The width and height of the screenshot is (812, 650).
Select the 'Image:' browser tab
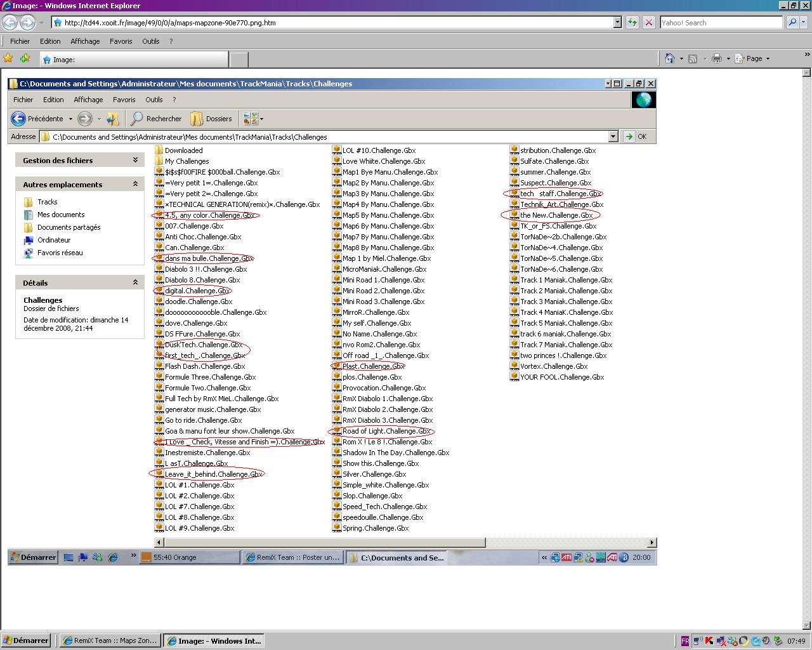(x=133, y=59)
